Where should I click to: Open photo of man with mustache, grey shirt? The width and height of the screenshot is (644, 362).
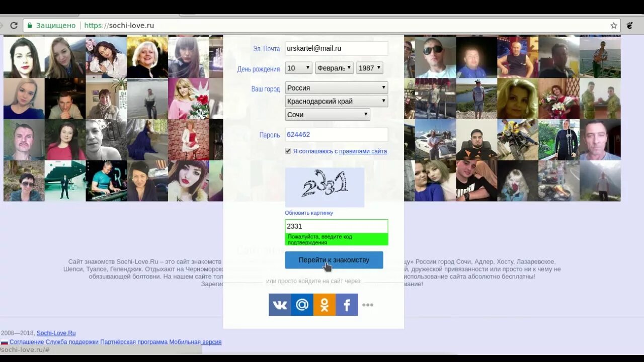(x=24, y=139)
